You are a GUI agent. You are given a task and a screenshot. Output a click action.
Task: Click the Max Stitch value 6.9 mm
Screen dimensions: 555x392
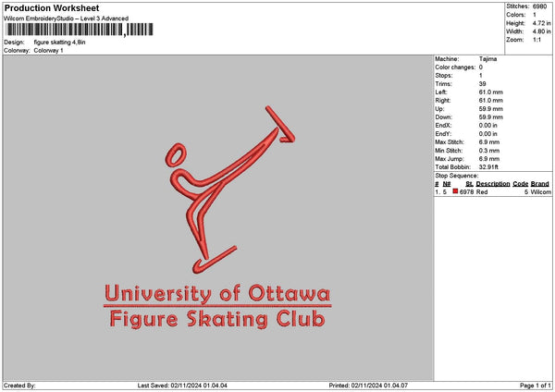[x=488, y=141]
